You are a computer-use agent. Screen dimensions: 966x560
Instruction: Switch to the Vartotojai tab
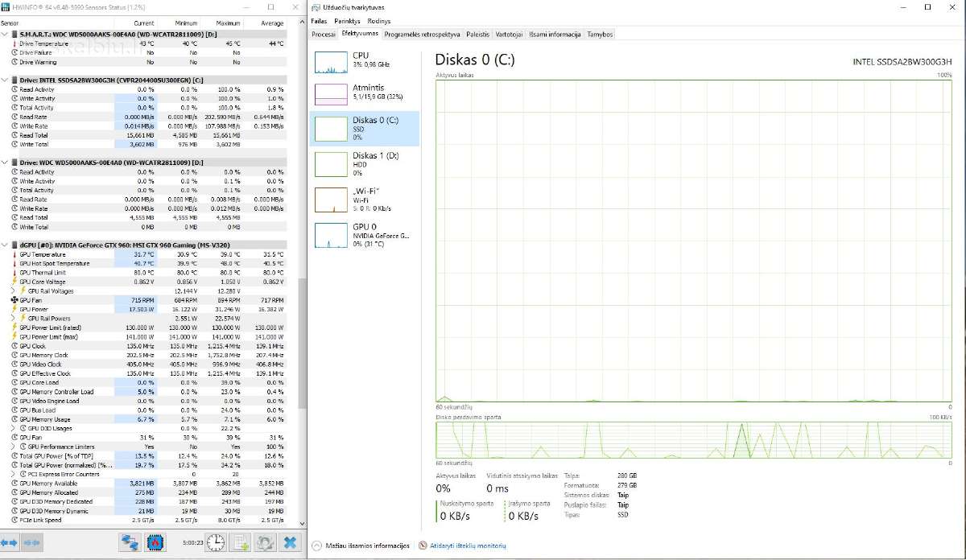tap(509, 35)
